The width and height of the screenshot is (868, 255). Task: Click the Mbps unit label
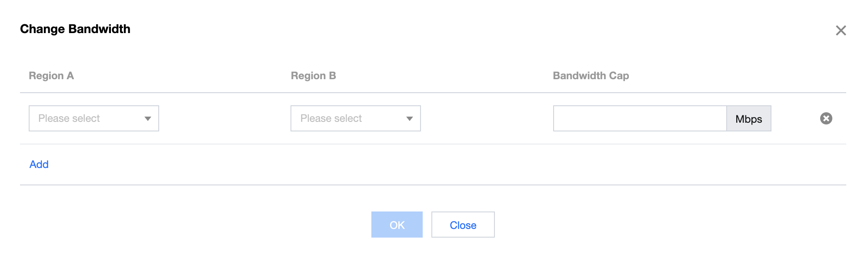click(748, 118)
